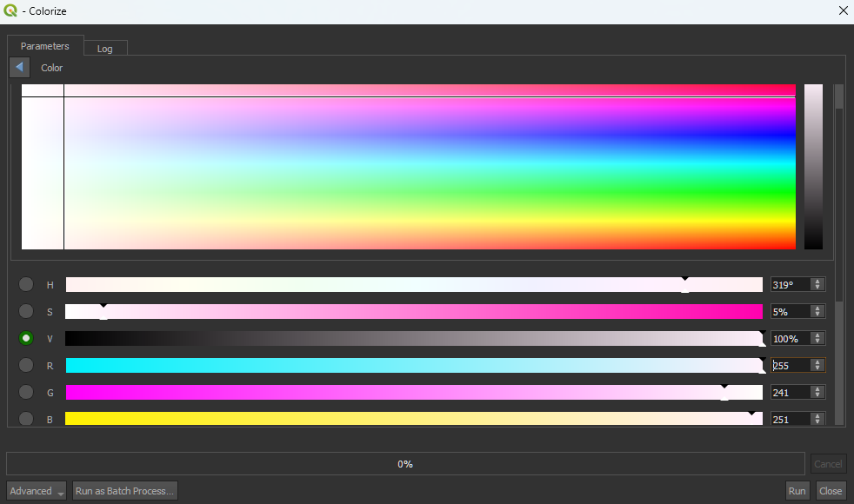The image size is (854, 504).
Task: Click Run as Batch Process button
Action: click(x=125, y=491)
